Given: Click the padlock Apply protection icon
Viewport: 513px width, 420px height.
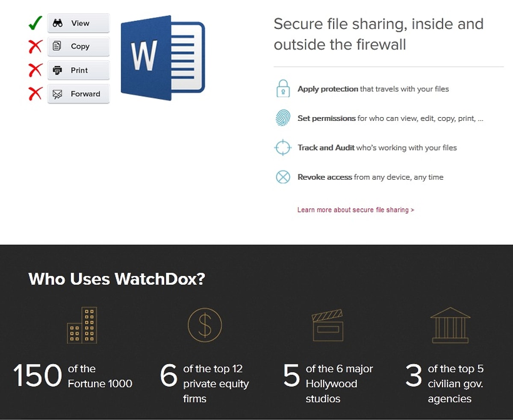Looking at the screenshot, I should [x=283, y=88].
